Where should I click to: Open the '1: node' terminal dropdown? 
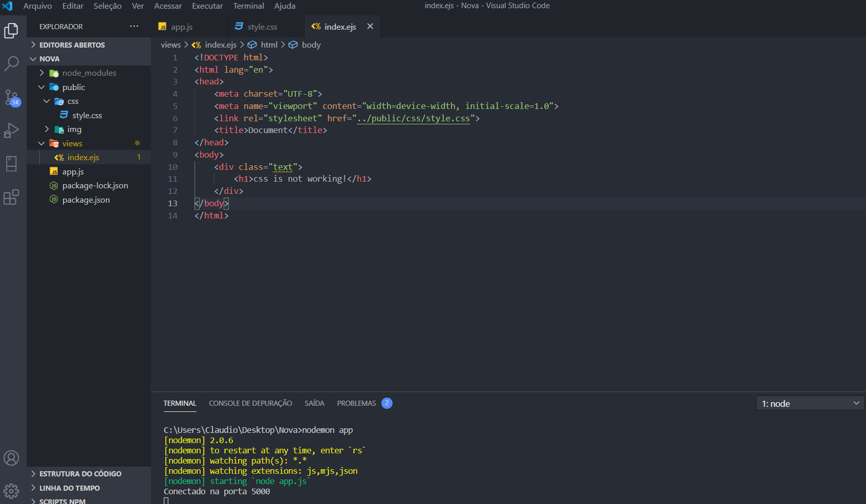pos(810,403)
